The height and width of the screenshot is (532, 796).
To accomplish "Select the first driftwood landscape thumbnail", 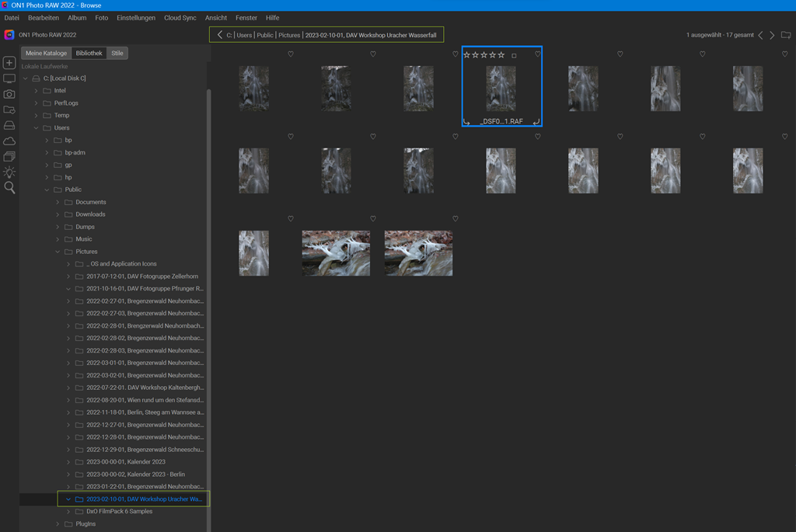I will point(336,252).
